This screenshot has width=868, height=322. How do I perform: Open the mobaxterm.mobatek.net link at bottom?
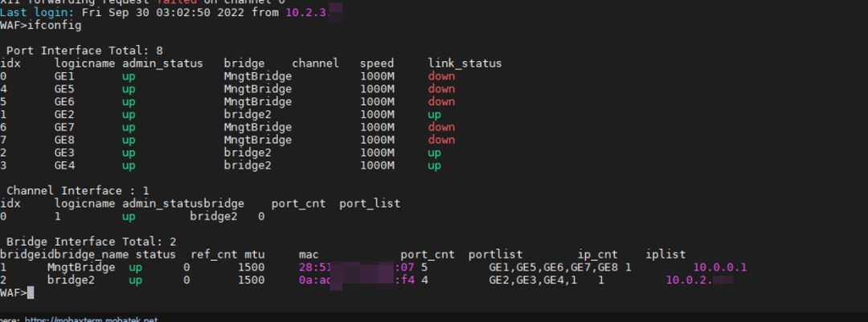click(x=92, y=320)
